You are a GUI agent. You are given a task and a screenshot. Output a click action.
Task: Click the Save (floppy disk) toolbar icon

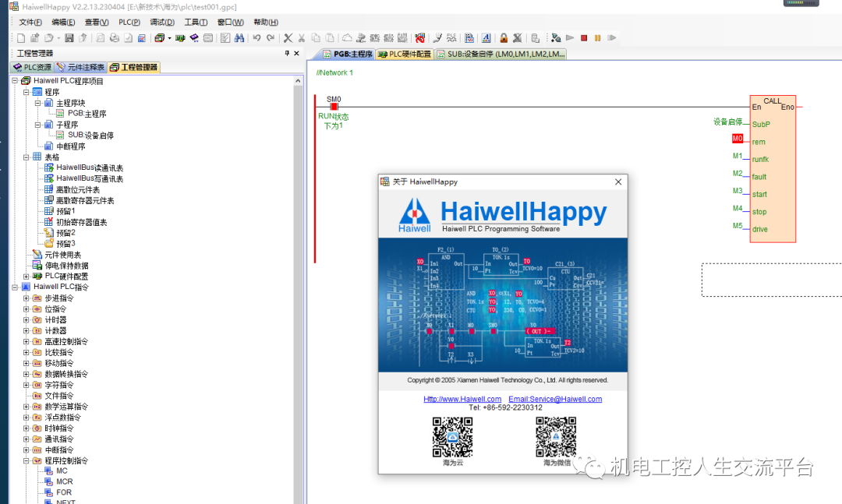[69, 38]
